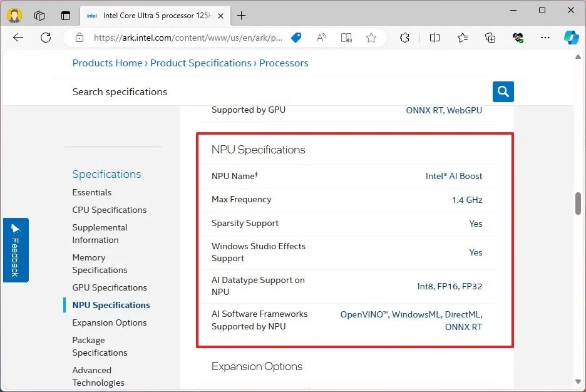Open Settings and more menu
Screen dimensions: 586x392
[545, 38]
